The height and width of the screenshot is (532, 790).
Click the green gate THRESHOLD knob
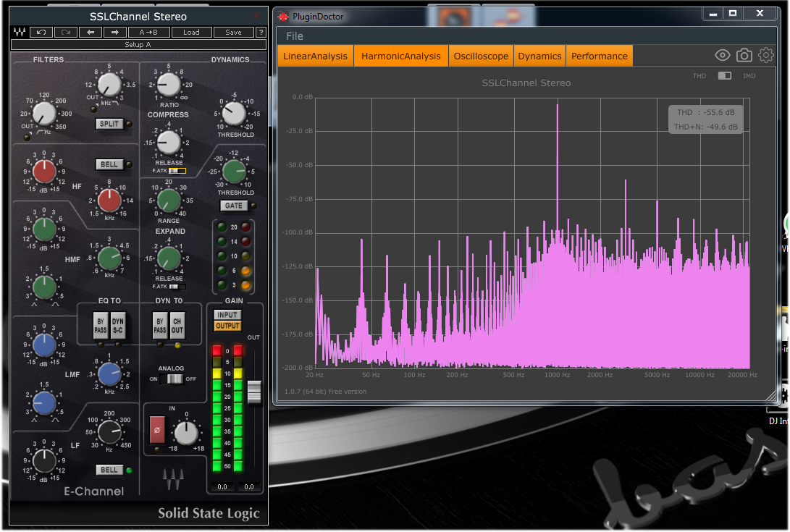(x=234, y=172)
